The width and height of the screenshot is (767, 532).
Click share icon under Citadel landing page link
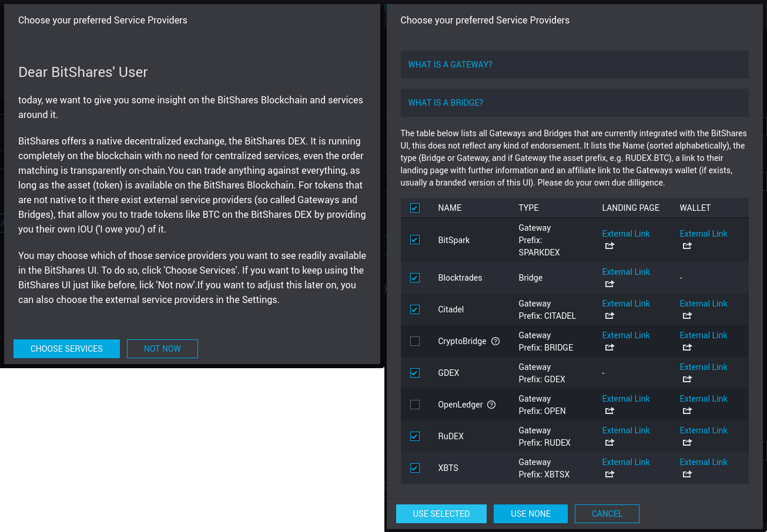[x=609, y=316]
